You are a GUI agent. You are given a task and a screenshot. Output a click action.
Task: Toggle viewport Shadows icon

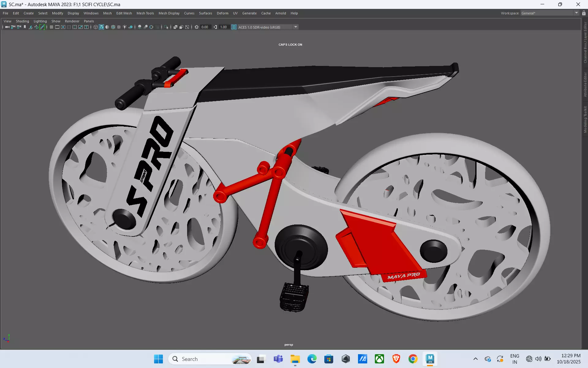130,27
